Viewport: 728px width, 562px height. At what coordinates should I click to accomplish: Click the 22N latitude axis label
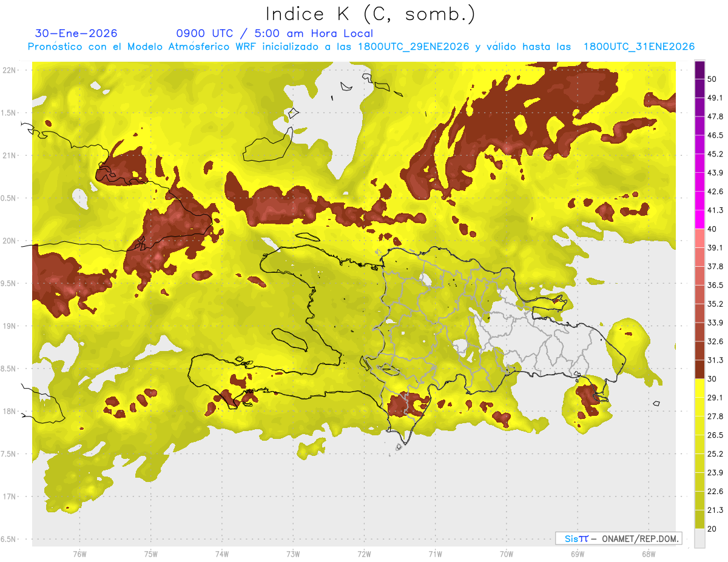pyautogui.click(x=10, y=70)
